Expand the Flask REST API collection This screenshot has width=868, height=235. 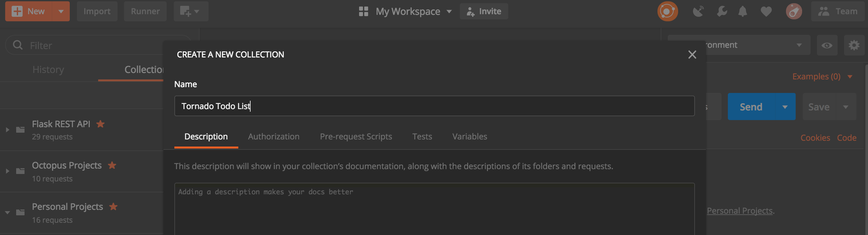click(x=7, y=130)
